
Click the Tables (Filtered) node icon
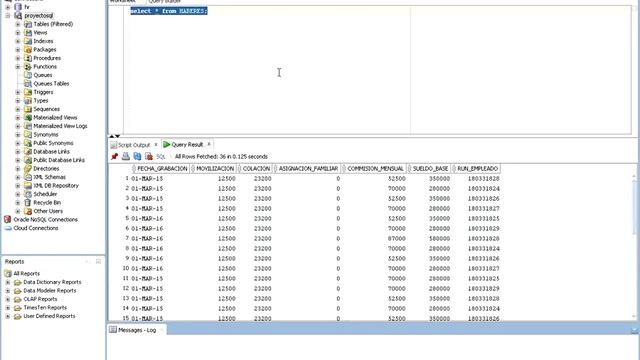(28, 24)
